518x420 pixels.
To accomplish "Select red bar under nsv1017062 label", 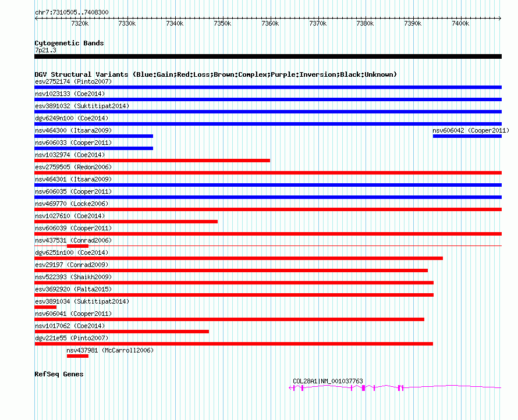I will (x=122, y=332).
